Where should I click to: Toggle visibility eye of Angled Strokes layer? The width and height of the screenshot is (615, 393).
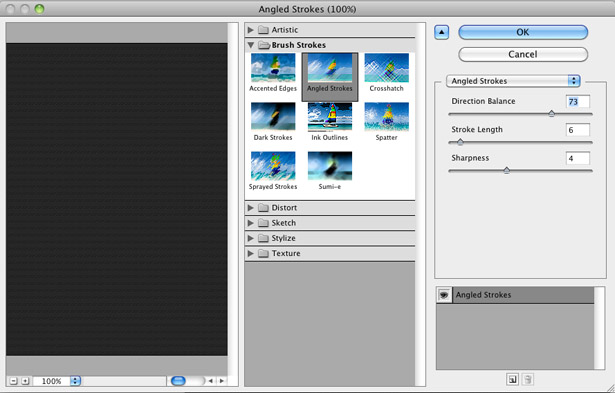pos(444,295)
